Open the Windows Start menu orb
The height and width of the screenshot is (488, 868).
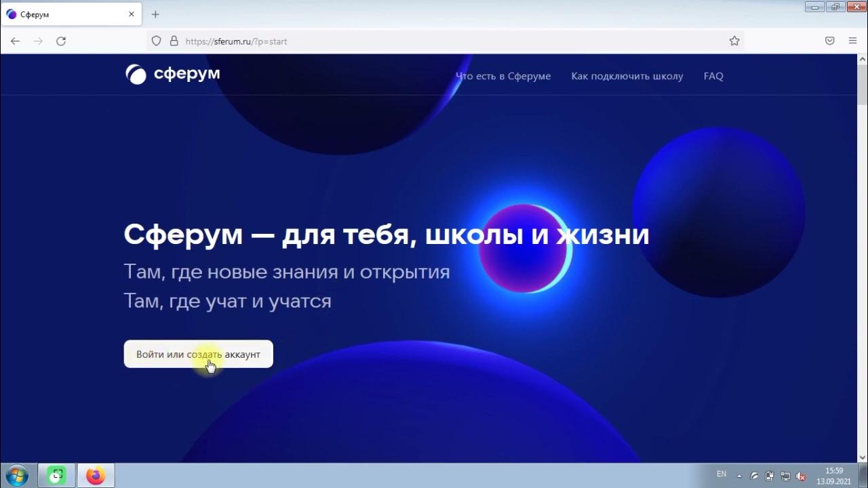coord(16,475)
